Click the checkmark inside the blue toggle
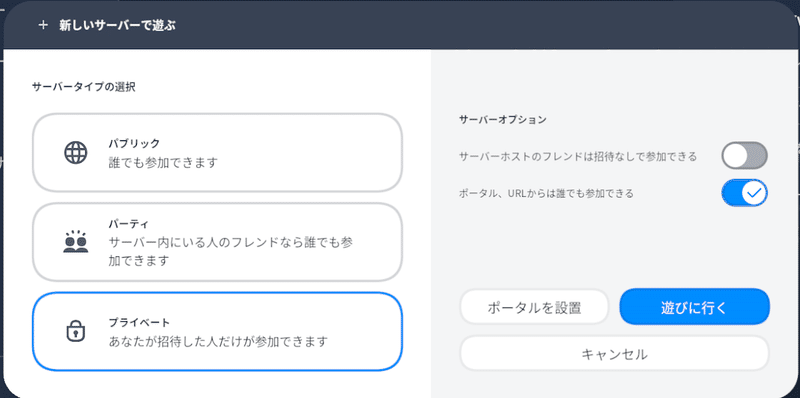Image resolution: width=800 pixels, height=398 pixels. (754, 192)
